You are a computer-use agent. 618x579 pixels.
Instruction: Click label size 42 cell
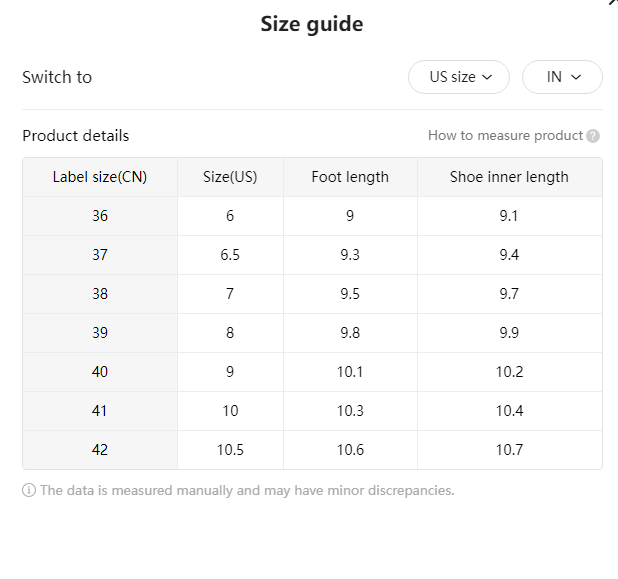click(x=100, y=450)
